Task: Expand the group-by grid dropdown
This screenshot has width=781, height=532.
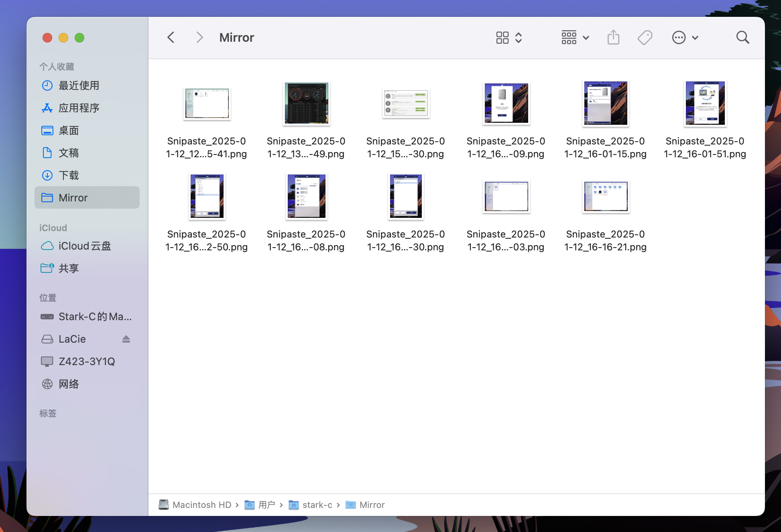Action: (575, 38)
